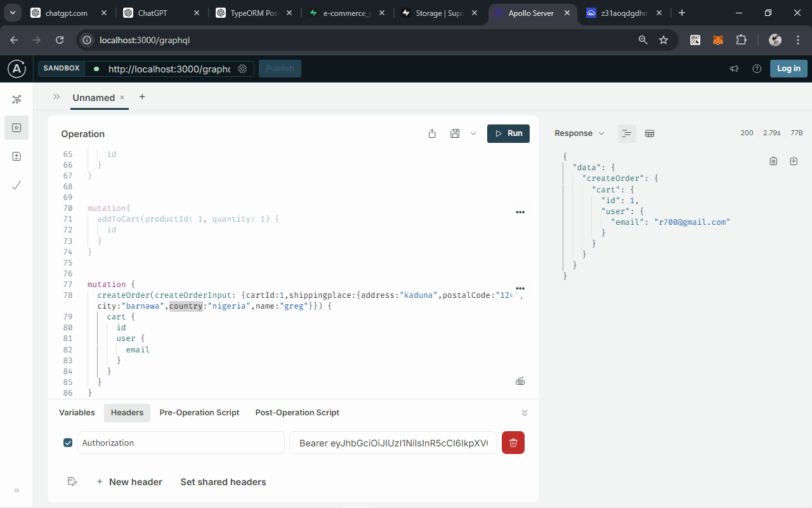The height and width of the screenshot is (508, 812).
Task: Open the Checks sidebar icon
Action: tap(16, 185)
